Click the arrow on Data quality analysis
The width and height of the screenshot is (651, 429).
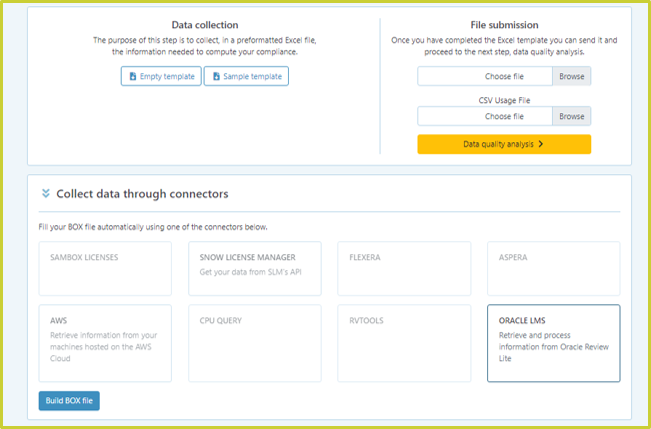pos(541,144)
